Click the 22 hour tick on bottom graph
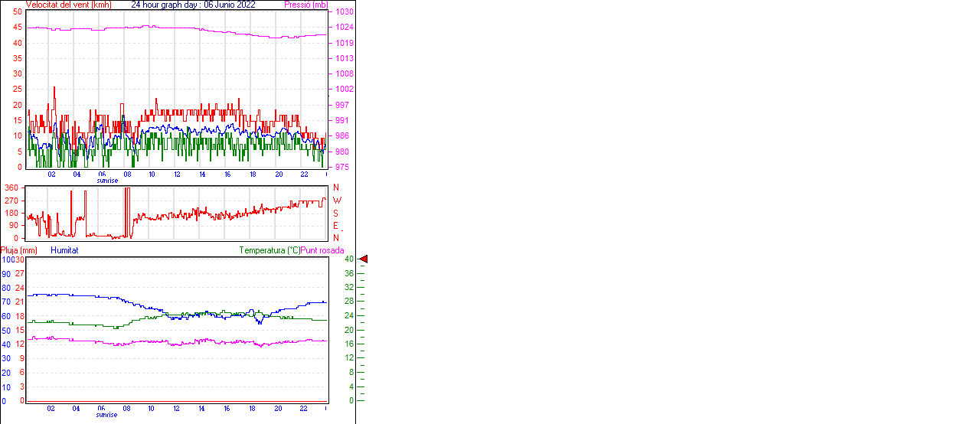Image resolution: width=980 pixels, height=424 pixels. click(x=304, y=409)
